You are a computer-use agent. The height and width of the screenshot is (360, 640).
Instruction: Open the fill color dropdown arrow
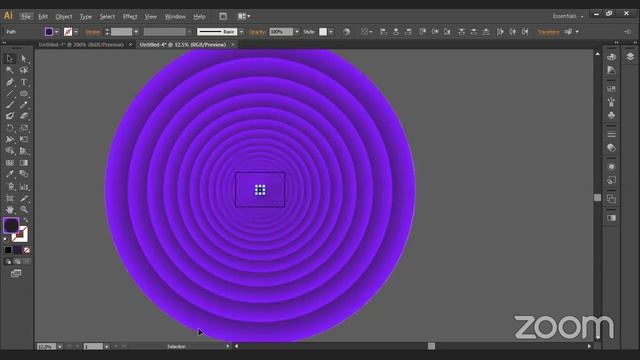tap(57, 32)
